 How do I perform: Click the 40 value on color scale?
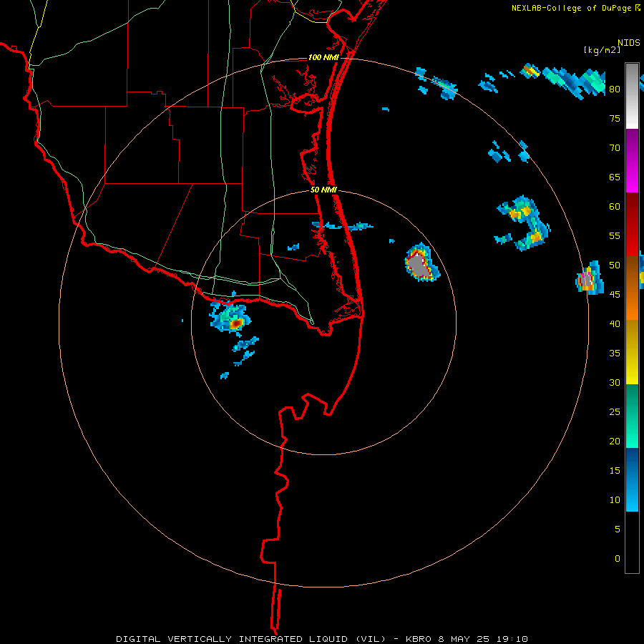[x=615, y=324]
